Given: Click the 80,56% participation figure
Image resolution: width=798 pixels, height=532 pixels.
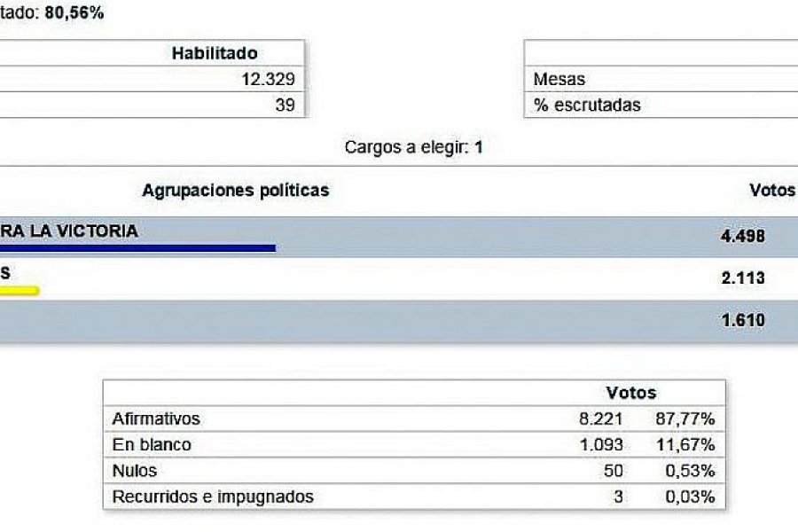Looking at the screenshot, I should coord(74,12).
